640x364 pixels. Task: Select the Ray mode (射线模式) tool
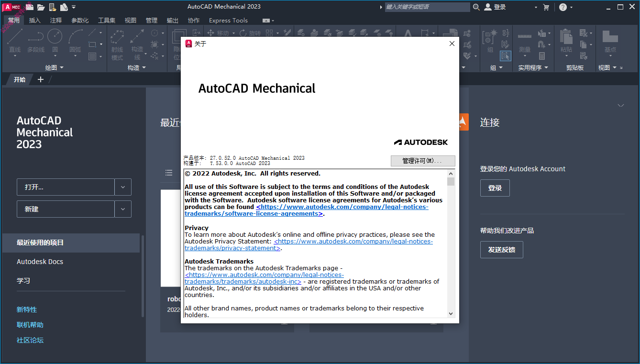pos(117,44)
